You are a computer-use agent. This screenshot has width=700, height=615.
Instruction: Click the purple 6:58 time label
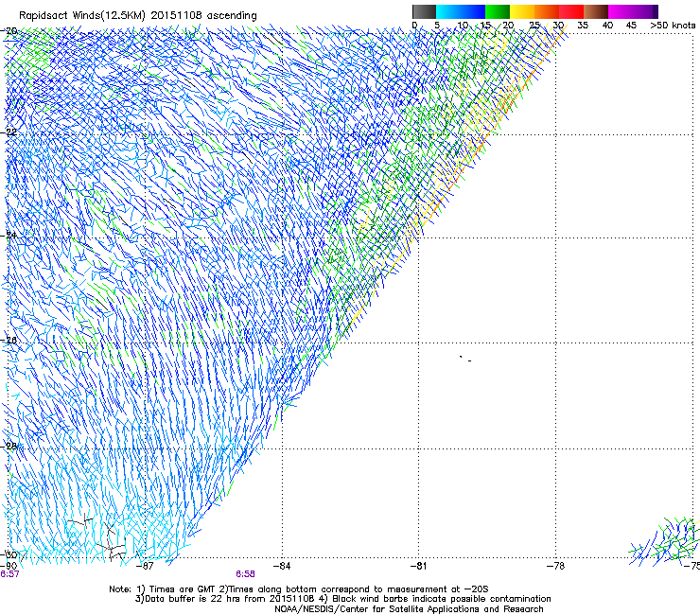pos(246,574)
